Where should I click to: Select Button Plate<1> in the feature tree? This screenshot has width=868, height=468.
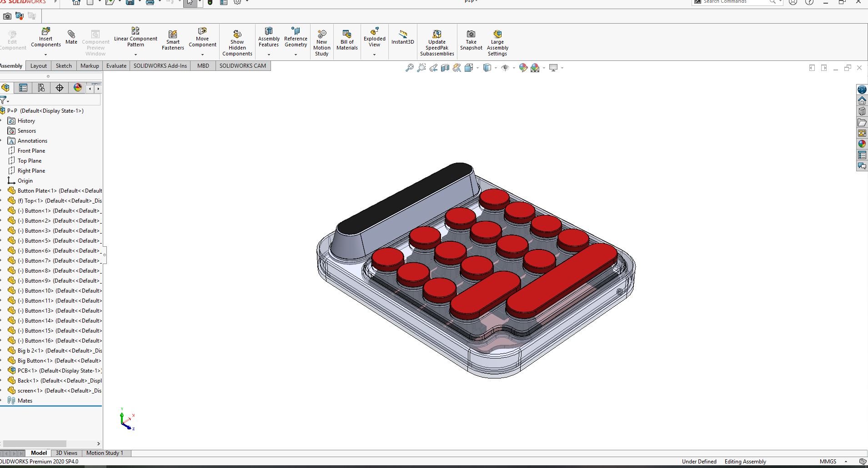coord(55,191)
